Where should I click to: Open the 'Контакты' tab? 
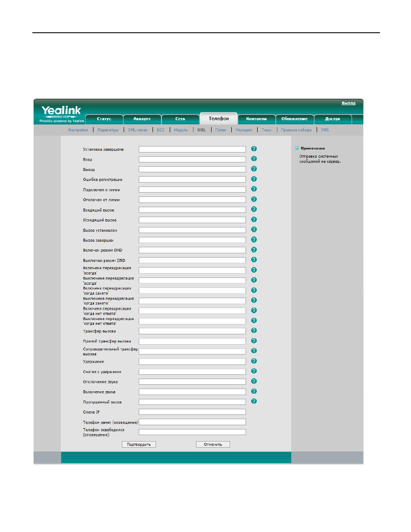(x=256, y=119)
